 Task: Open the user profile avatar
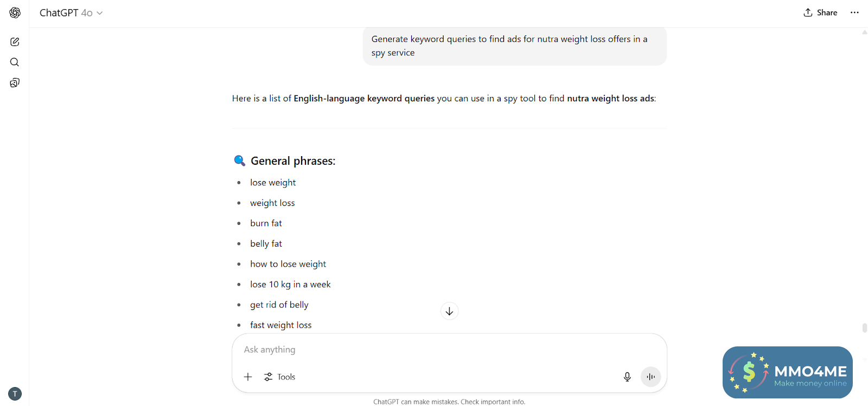point(15,394)
